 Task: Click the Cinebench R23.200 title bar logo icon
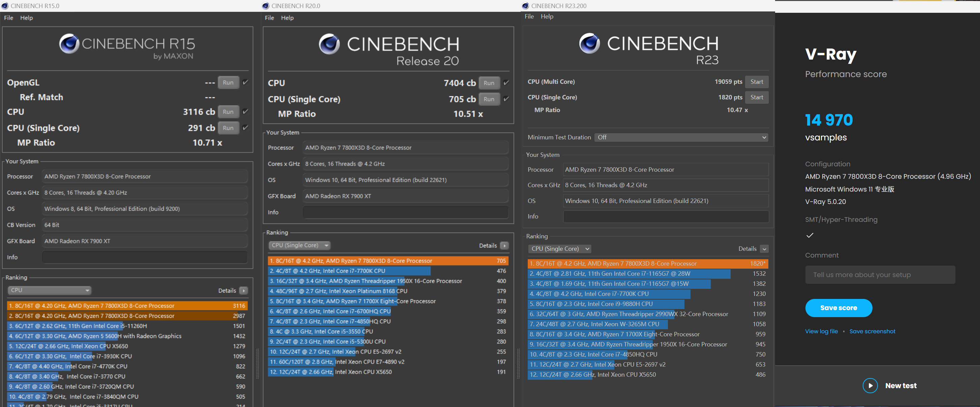click(525, 6)
